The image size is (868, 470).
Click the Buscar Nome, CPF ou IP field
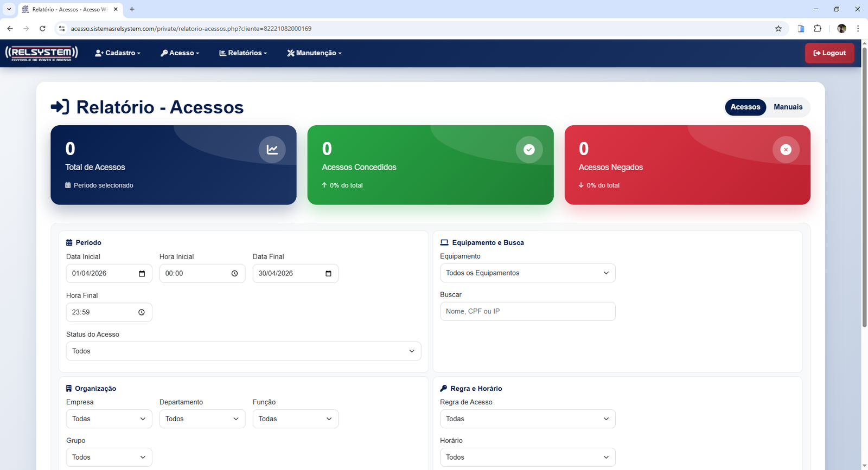(527, 312)
